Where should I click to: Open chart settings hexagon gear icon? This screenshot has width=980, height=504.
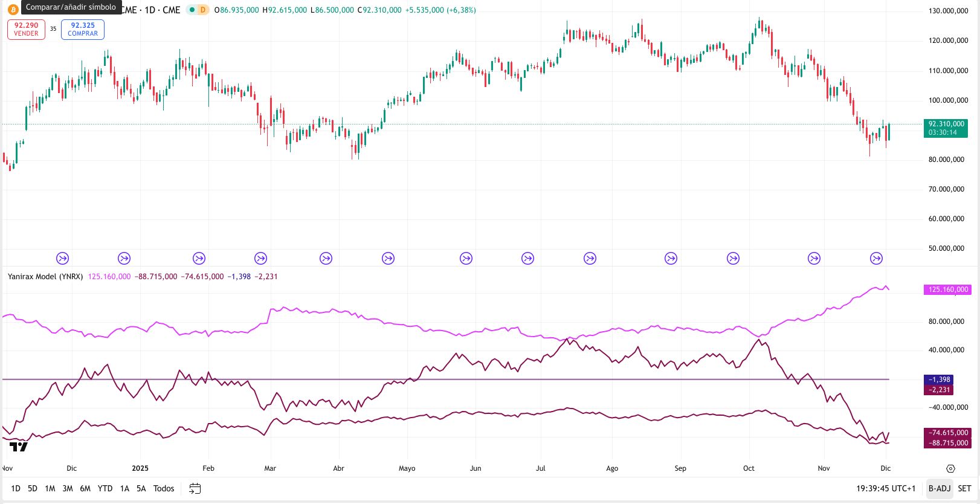pyautogui.click(x=950, y=468)
